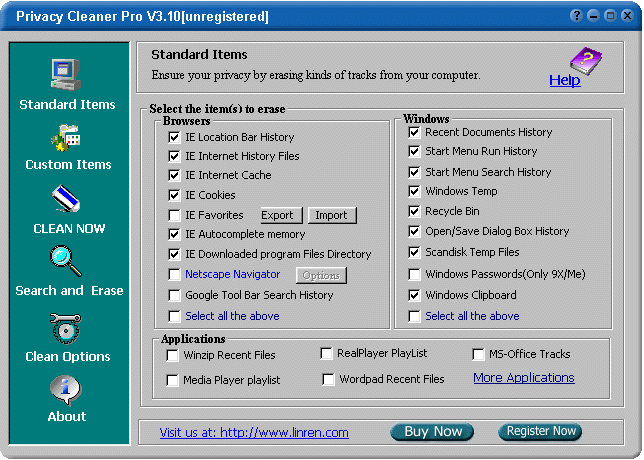
Task: Uncheck Start Menu Search History
Action: click(x=414, y=172)
